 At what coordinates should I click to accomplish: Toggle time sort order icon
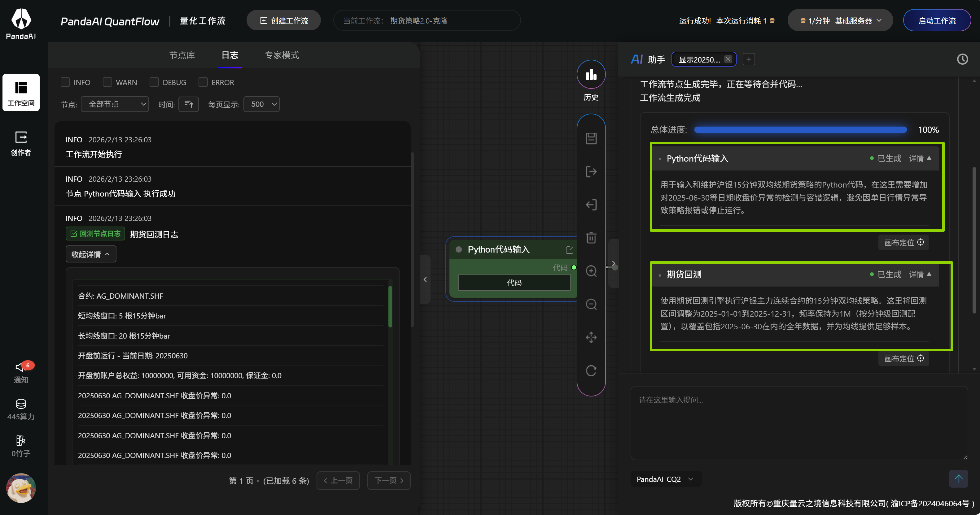point(189,104)
